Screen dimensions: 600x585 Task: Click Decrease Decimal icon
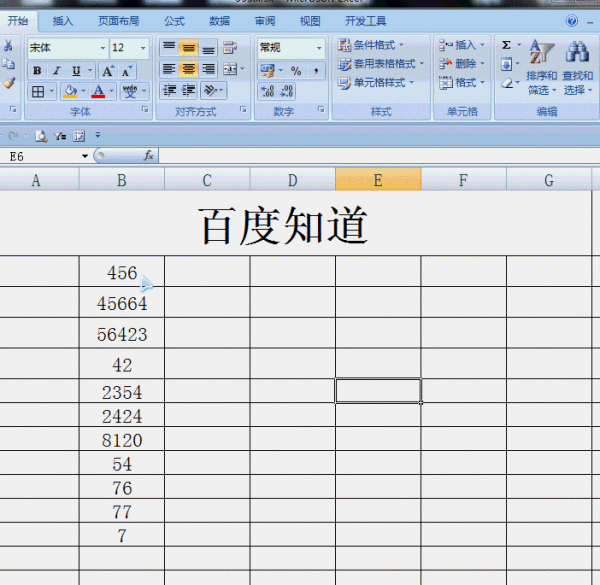[x=286, y=91]
